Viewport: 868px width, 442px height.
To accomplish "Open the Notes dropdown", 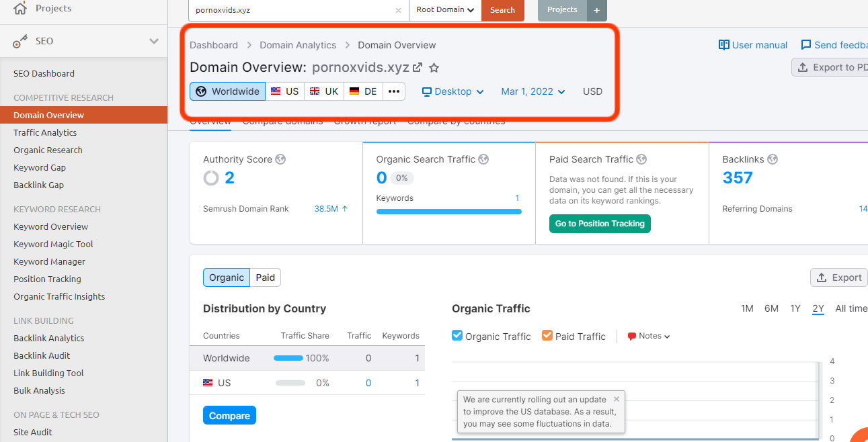I will tap(649, 336).
